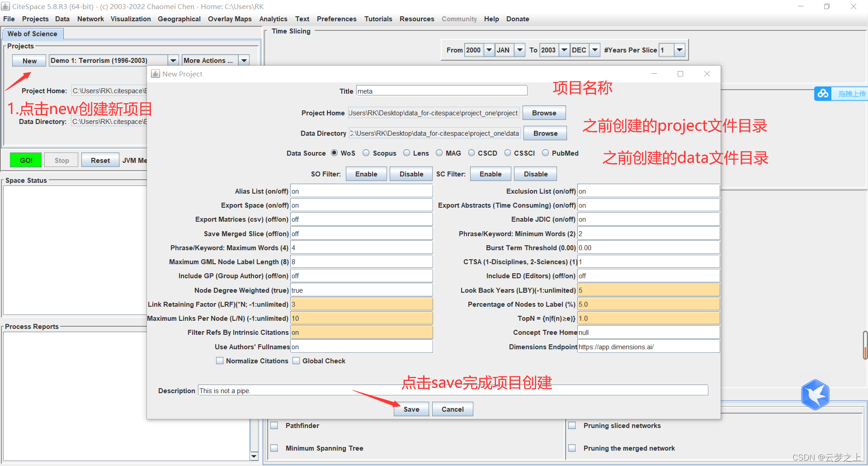The height and width of the screenshot is (466, 868).
Task: Select the CSSCI data source
Action: 508,153
